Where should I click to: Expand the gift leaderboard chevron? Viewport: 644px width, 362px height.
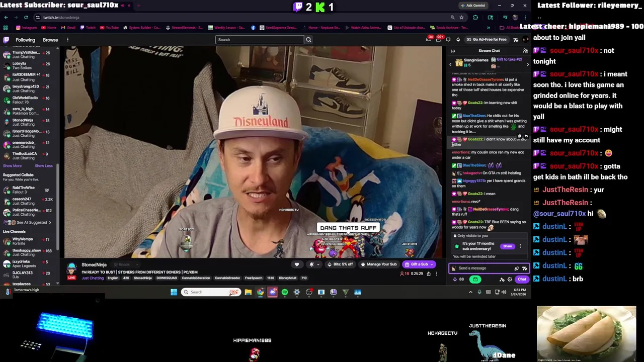[528, 64]
